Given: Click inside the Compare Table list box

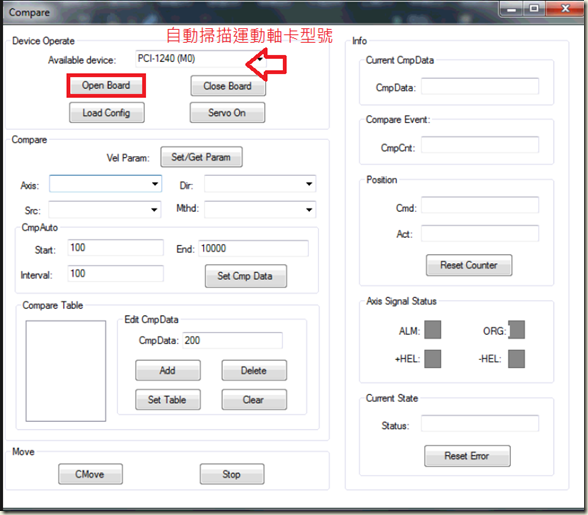Looking at the screenshot, I should pyautogui.click(x=66, y=371).
